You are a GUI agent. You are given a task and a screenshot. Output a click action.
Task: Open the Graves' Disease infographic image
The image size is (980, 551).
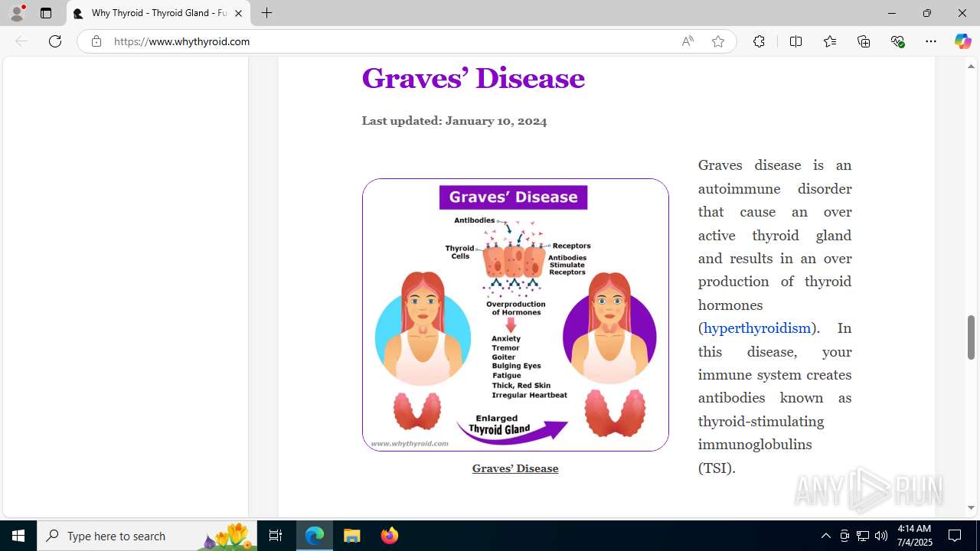pos(515,315)
